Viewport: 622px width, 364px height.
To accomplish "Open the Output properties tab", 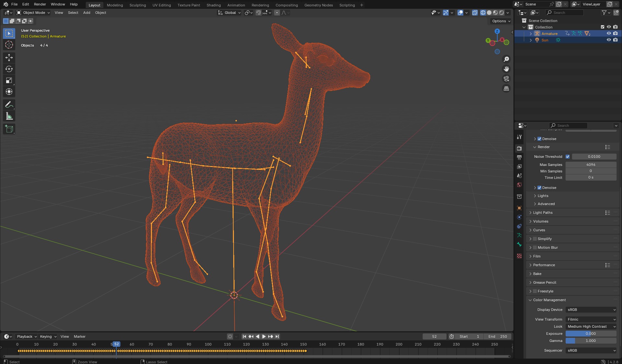I will pos(519,158).
